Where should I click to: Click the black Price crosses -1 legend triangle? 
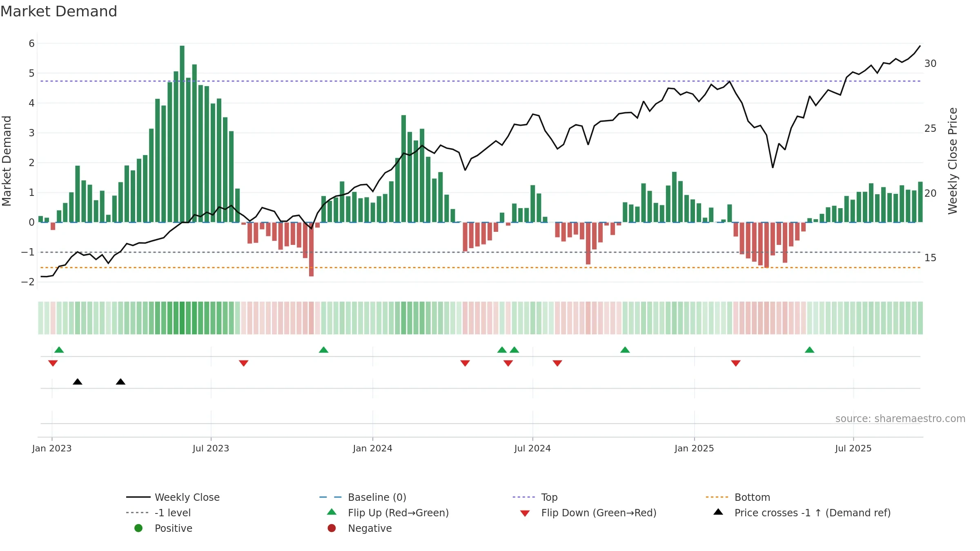pyautogui.click(x=718, y=512)
